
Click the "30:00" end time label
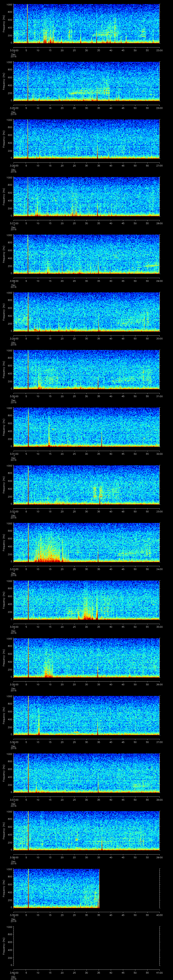[x=159, y=339]
